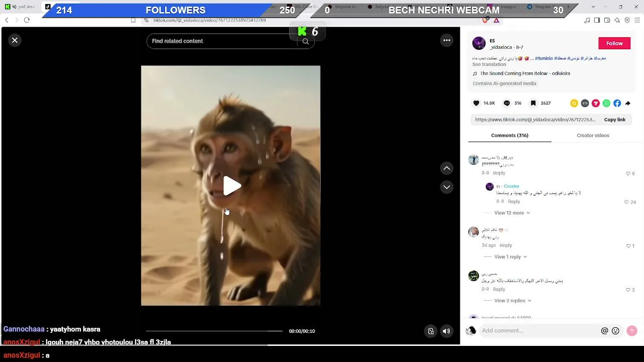Click the search magnifier in Find related content
This screenshot has height=362, width=644.
[x=305, y=41]
